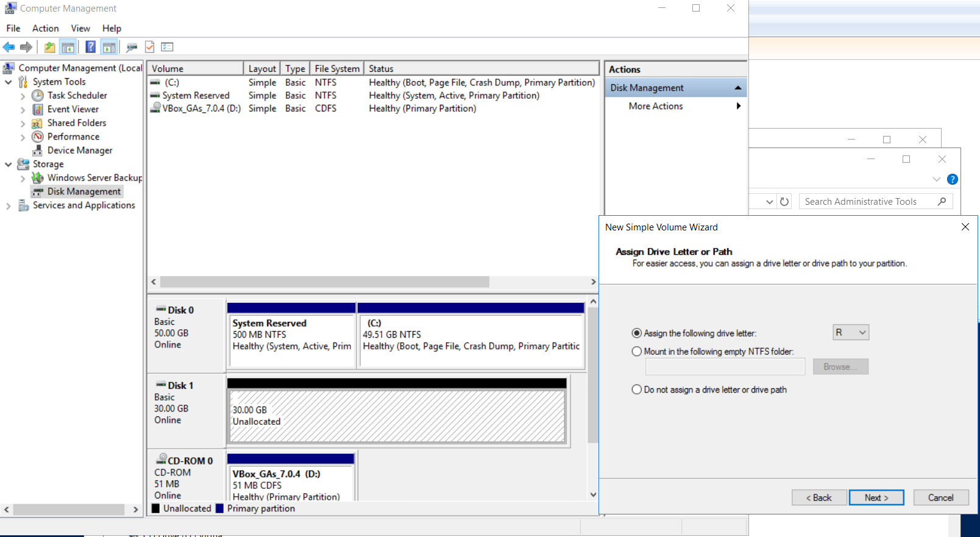This screenshot has width=980, height=537.
Task: Click the blue Help question mark icon
Action: [90, 47]
